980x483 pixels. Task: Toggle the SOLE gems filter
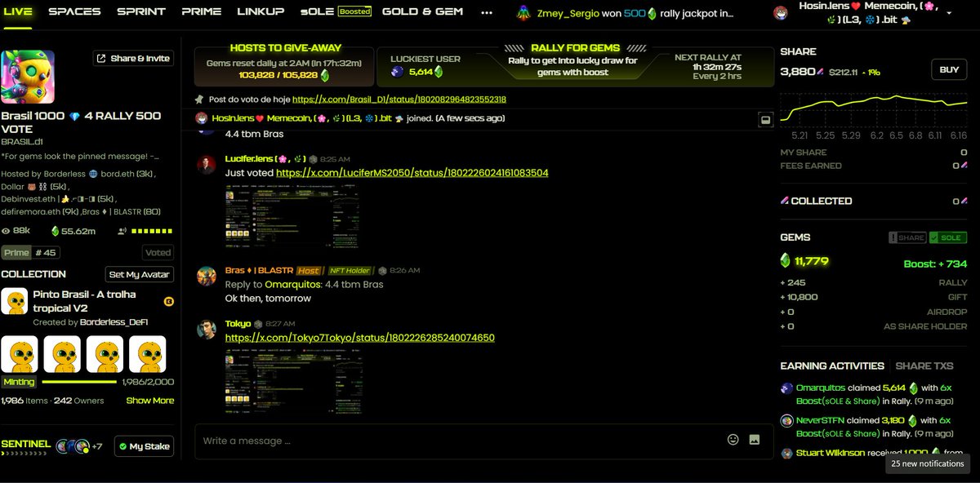[x=947, y=237]
